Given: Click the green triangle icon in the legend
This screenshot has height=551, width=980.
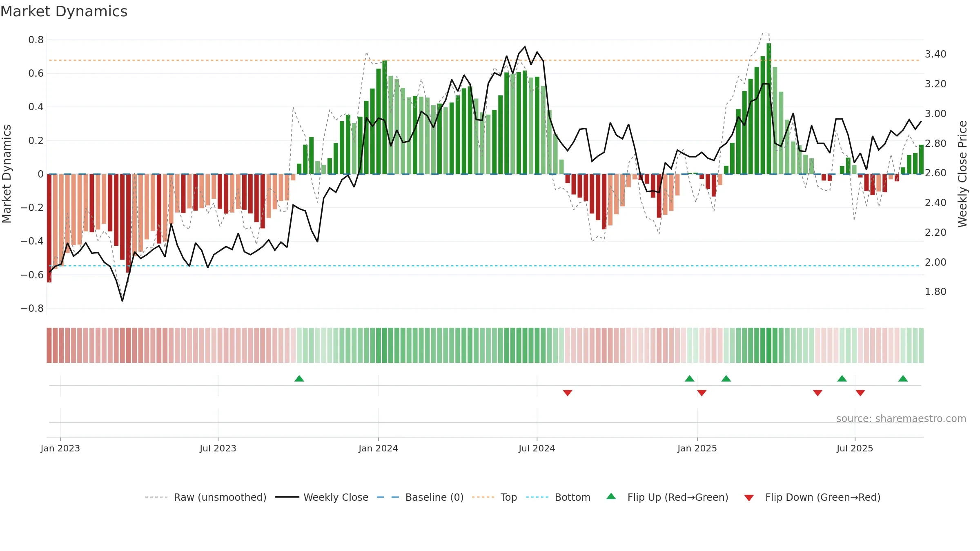Looking at the screenshot, I should [x=611, y=496].
